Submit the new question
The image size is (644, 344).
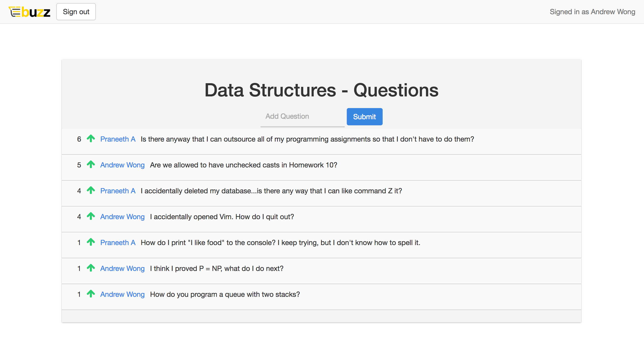pos(364,117)
